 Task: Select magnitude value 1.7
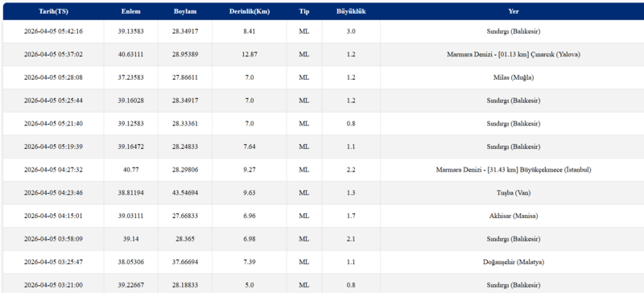point(351,216)
